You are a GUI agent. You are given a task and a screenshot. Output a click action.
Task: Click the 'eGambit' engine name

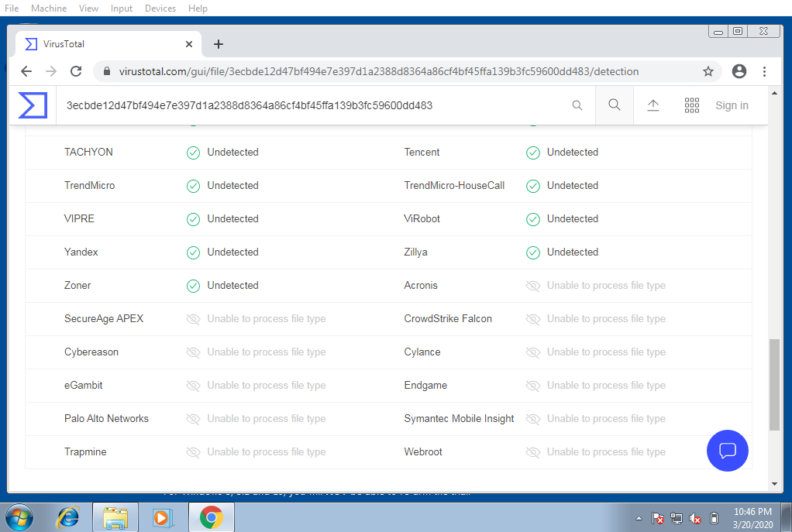(84, 385)
